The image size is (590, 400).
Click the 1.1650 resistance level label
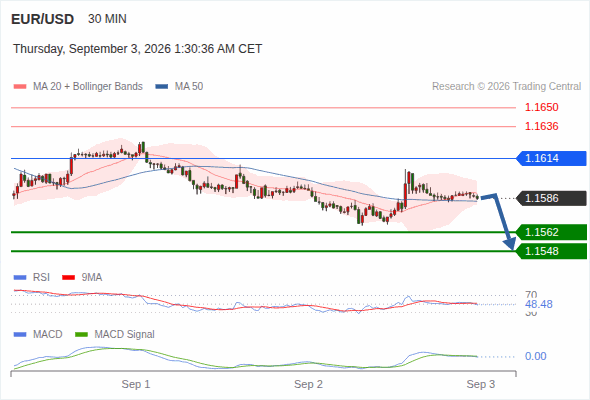(541, 107)
